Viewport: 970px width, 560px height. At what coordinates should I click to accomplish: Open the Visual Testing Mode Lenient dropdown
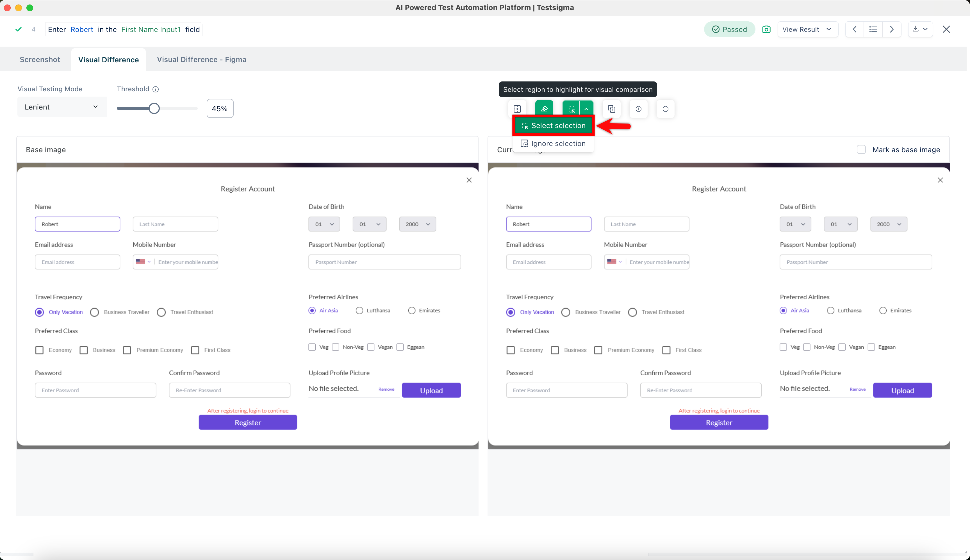(x=62, y=107)
